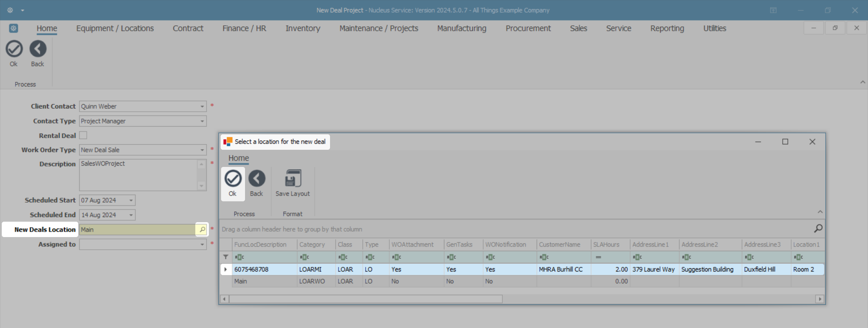The image size is (868, 328).
Task: Click CustomerName filter operator icon
Action: pos(544,257)
